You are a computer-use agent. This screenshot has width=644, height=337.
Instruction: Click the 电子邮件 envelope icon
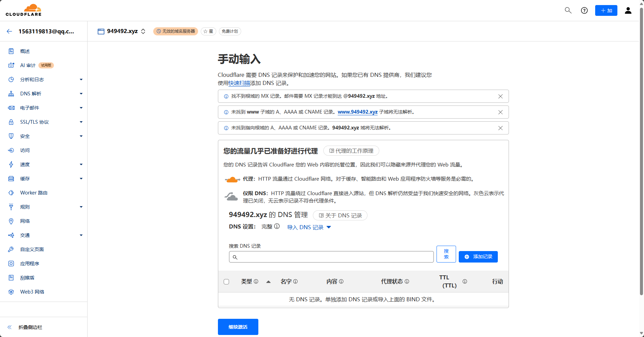coord(11,108)
